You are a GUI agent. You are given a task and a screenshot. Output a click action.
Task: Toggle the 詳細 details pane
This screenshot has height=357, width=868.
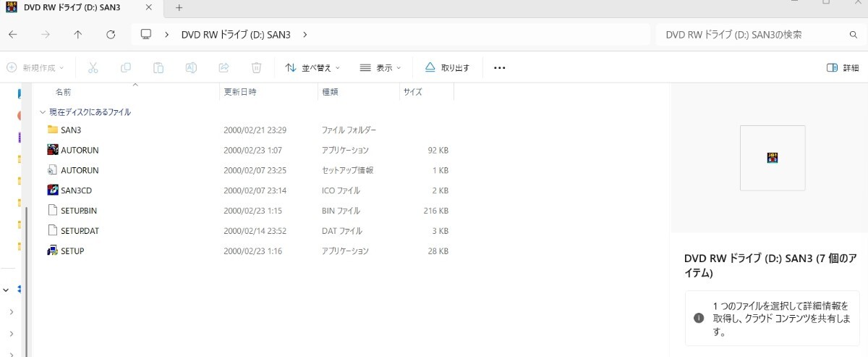coord(843,67)
